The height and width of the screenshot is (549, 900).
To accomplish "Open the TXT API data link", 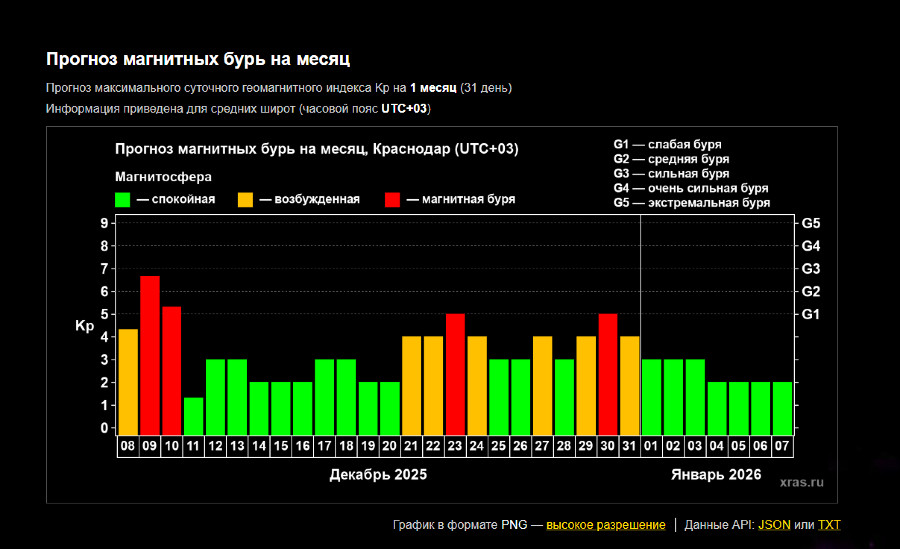I will click(830, 525).
